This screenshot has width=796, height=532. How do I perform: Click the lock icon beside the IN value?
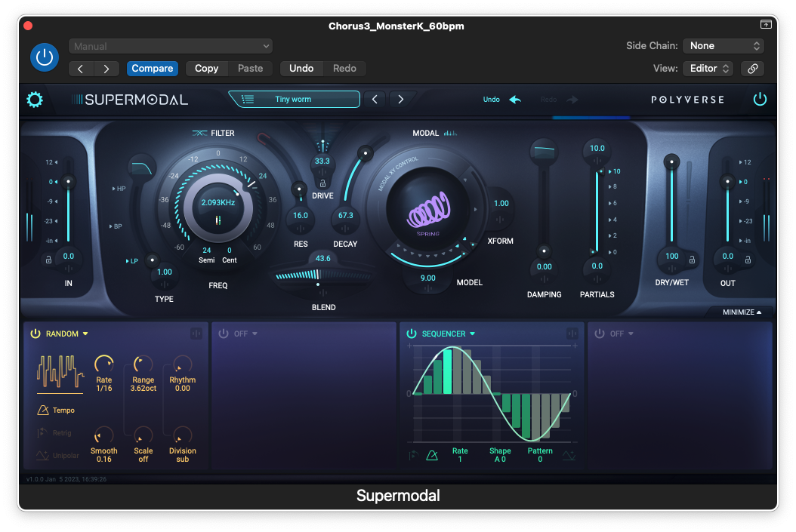click(48, 260)
